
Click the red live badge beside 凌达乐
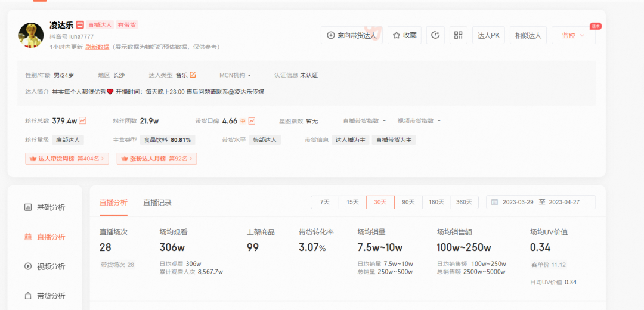[80, 25]
